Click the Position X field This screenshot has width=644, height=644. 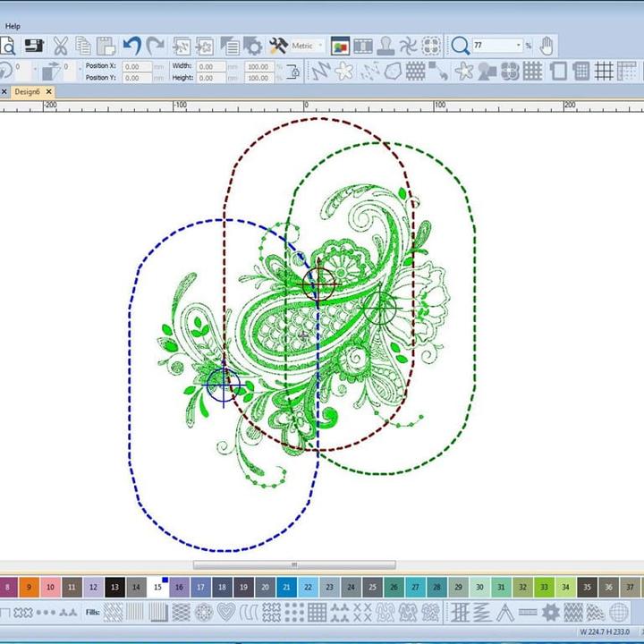(x=138, y=66)
